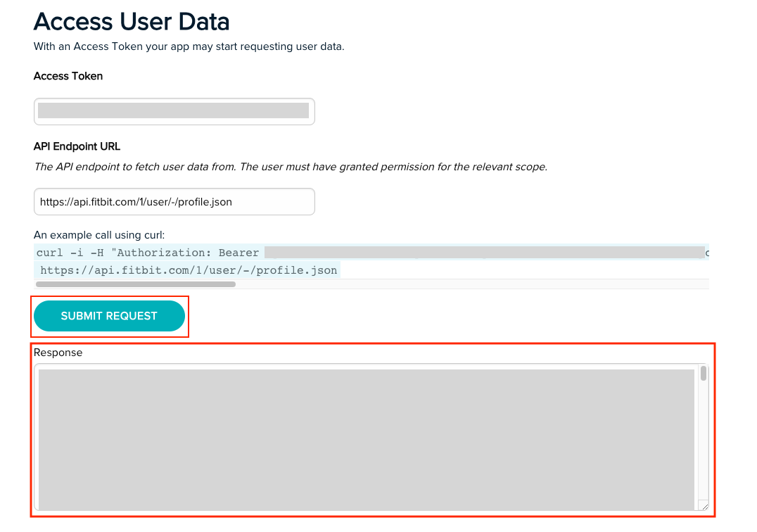Click the resize grip on the Response textarea
This screenshot has width=757, height=532.
click(x=705, y=506)
